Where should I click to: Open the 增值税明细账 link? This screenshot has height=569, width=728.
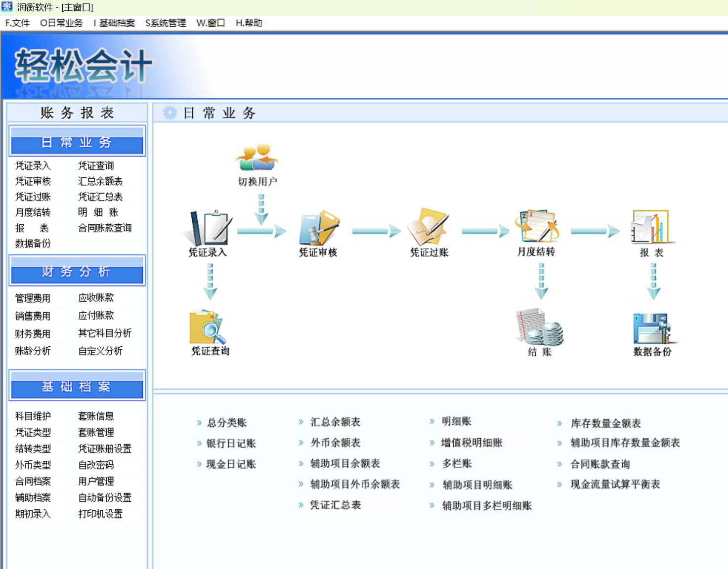click(x=472, y=443)
